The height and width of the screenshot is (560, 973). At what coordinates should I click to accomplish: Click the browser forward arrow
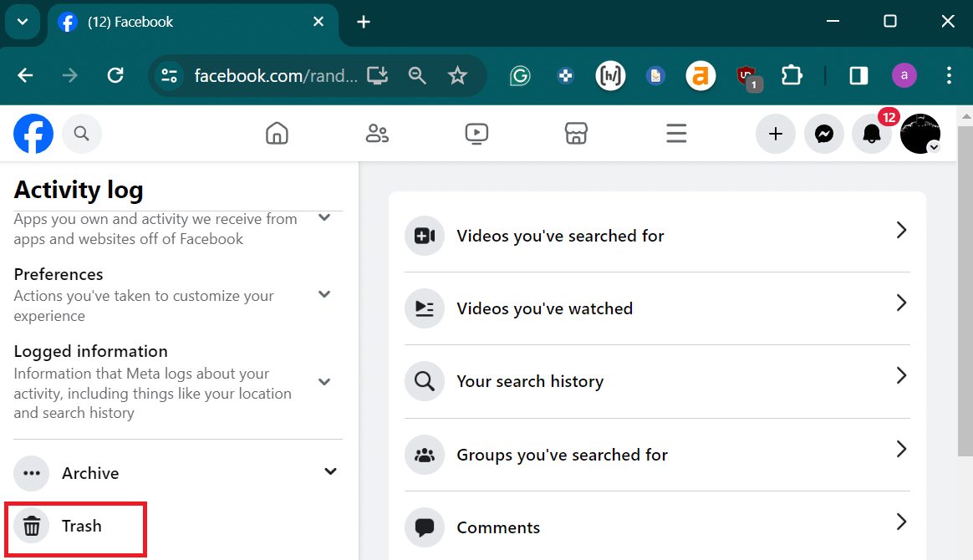point(70,76)
